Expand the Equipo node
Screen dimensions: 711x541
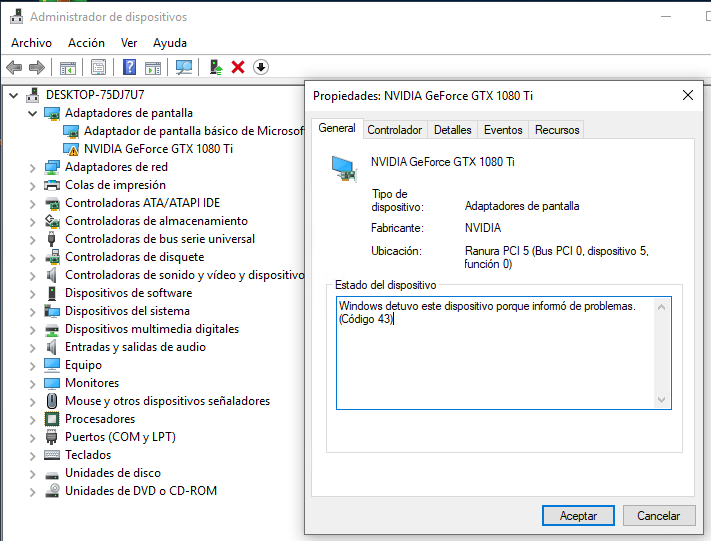coord(32,366)
